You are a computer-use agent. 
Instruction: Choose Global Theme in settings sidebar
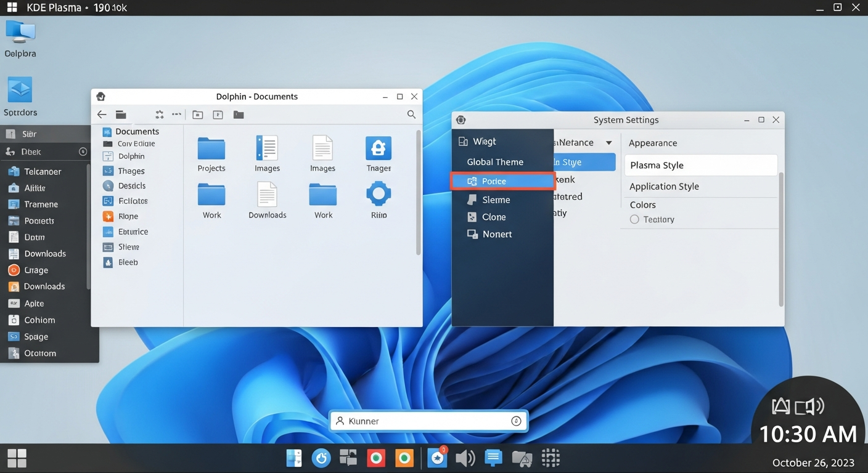tap(495, 162)
